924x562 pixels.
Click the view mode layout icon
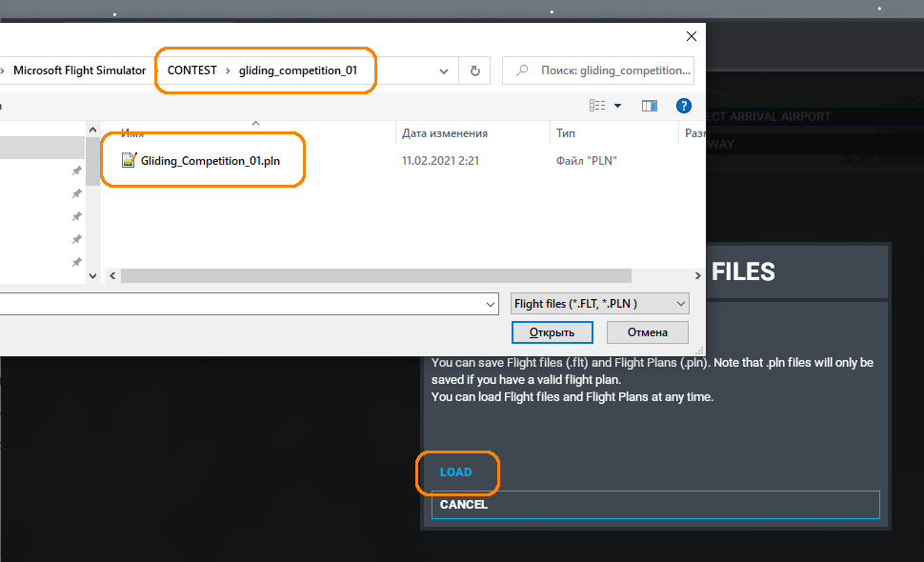pyautogui.click(x=597, y=106)
